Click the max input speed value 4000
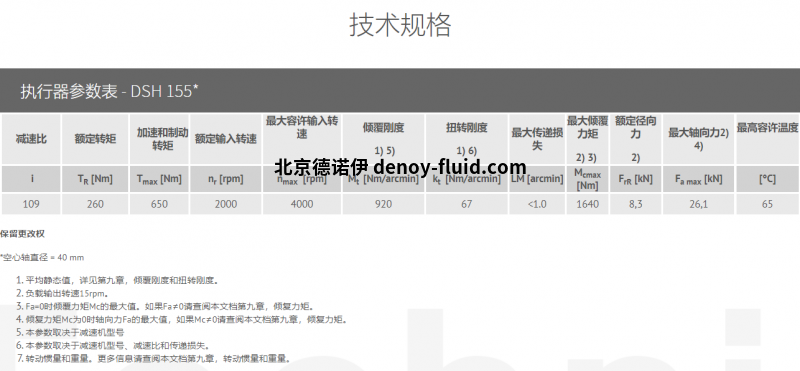800x371 pixels. 302,204
